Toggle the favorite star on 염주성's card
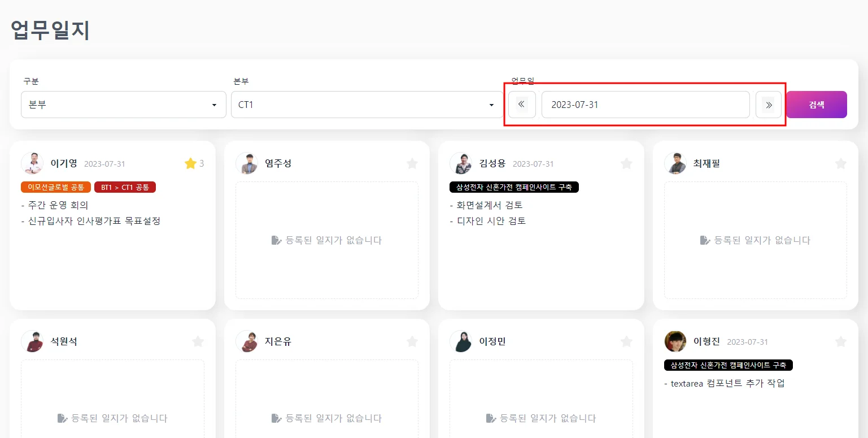 pos(412,163)
